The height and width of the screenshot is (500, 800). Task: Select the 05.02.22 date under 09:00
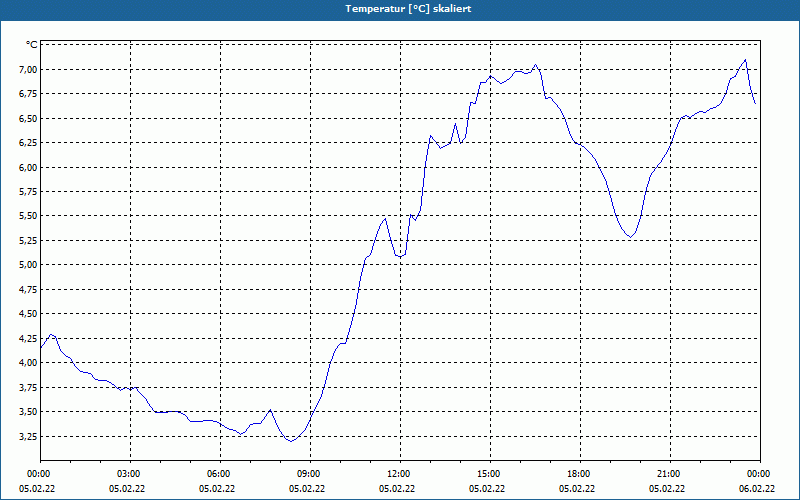point(307,489)
